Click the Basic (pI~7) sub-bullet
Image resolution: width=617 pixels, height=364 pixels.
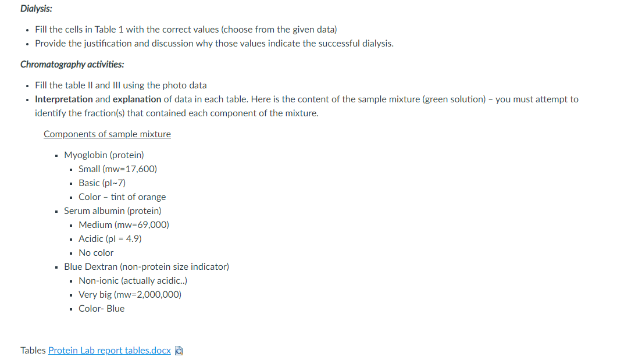[x=102, y=183]
